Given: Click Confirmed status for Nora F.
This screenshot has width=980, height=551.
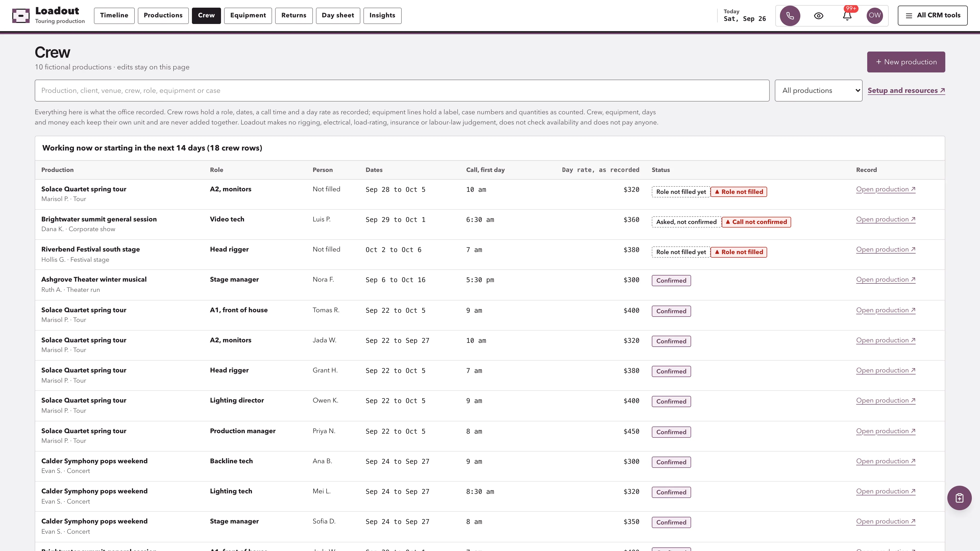Looking at the screenshot, I should click(671, 281).
